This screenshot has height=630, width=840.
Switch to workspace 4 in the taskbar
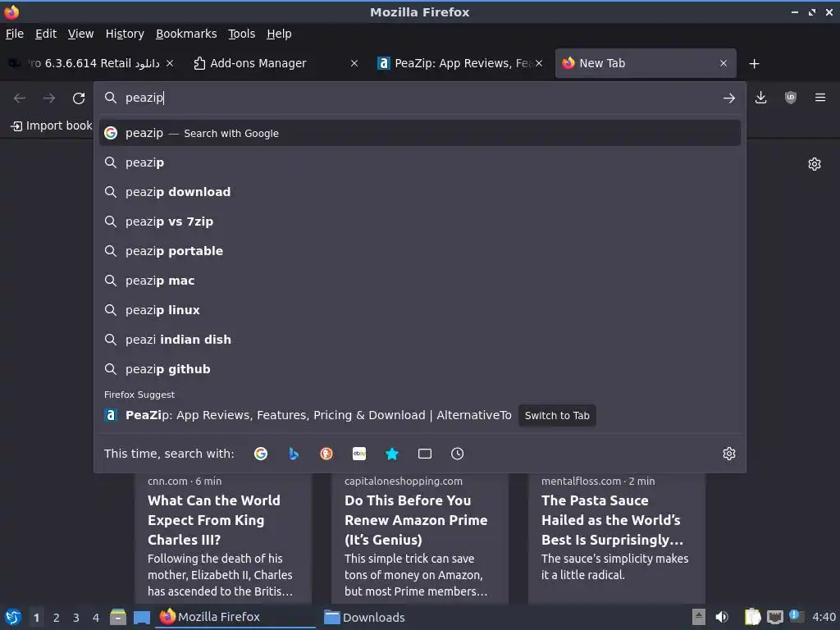pos(96,618)
